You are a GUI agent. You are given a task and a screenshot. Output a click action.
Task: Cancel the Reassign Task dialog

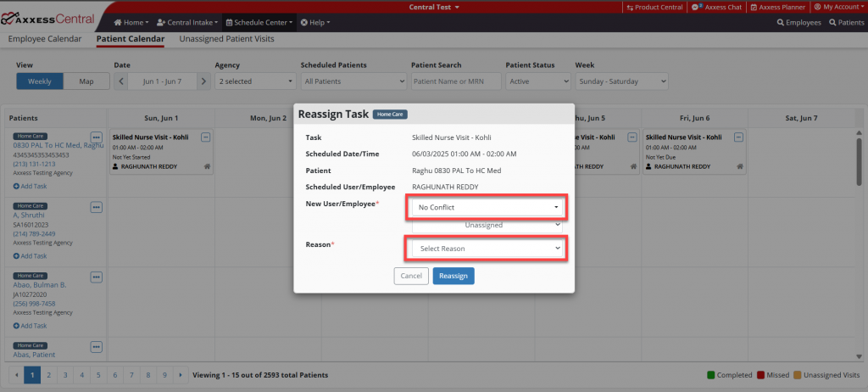click(411, 276)
